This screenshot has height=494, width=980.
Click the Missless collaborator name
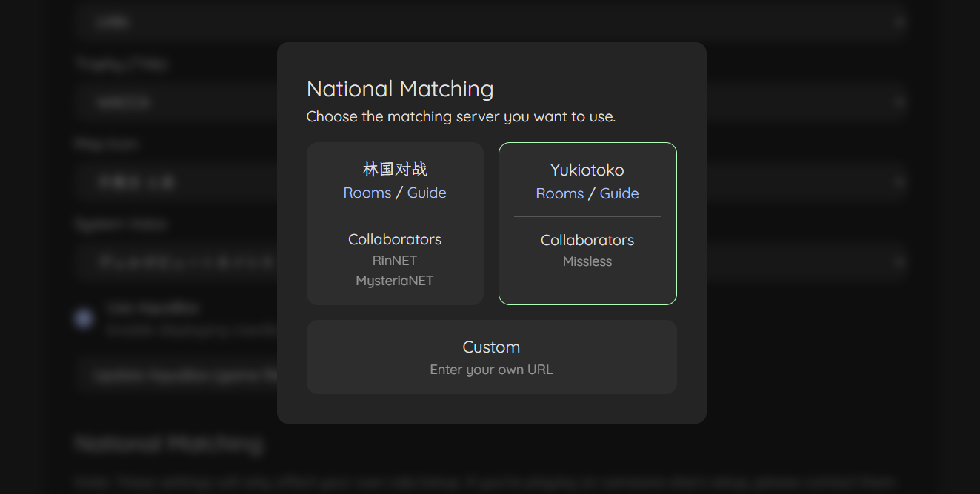coord(587,261)
